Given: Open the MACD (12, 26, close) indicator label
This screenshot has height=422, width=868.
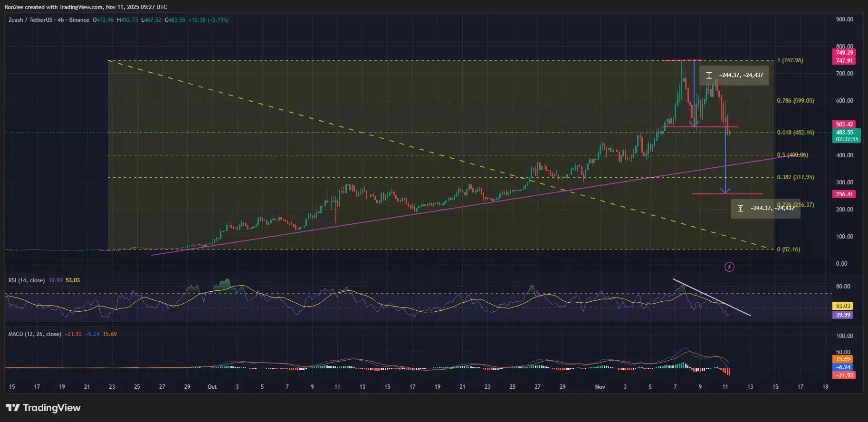Looking at the screenshot, I should (35, 334).
